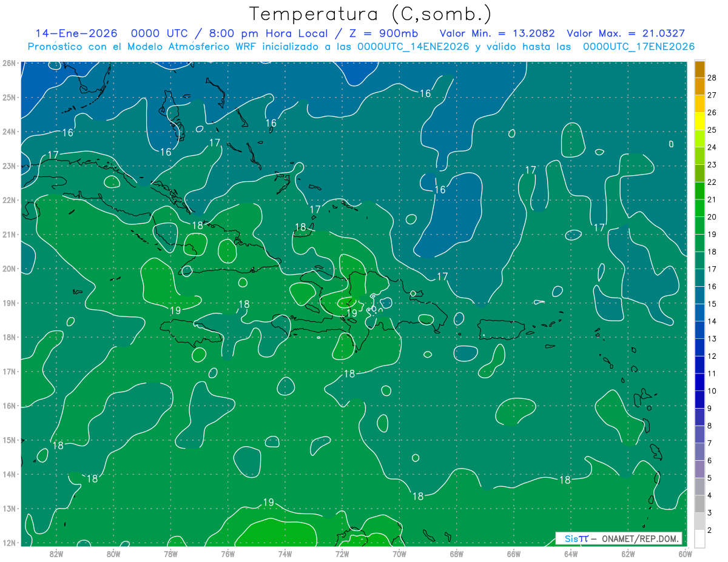The image size is (728, 562).
Task: Click the 12N latitude axis label
Action: pyautogui.click(x=8, y=543)
